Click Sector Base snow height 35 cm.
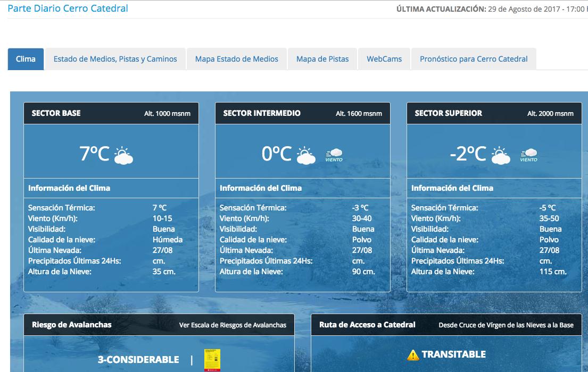The image size is (588, 372). tap(164, 272)
